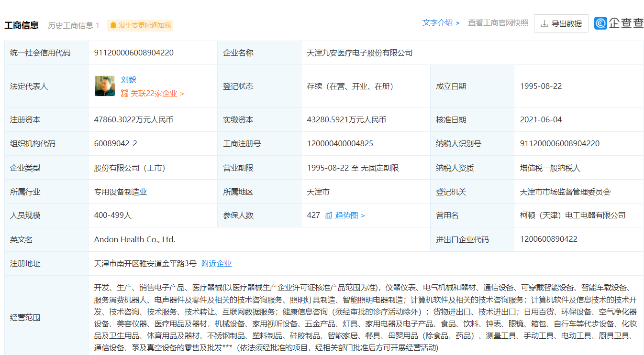Click business registration number 120000400004825
The width and height of the screenshot is (644, 355).
point(340,144)
